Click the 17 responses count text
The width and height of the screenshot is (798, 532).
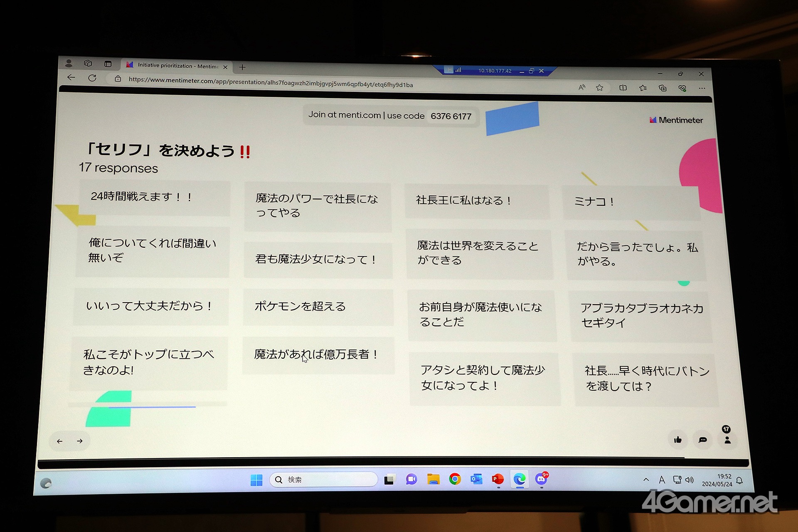tap(118, 168)
